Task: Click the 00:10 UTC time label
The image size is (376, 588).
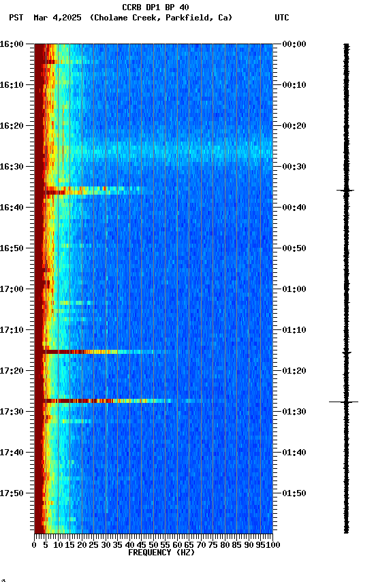Action: tap(294, 85)
